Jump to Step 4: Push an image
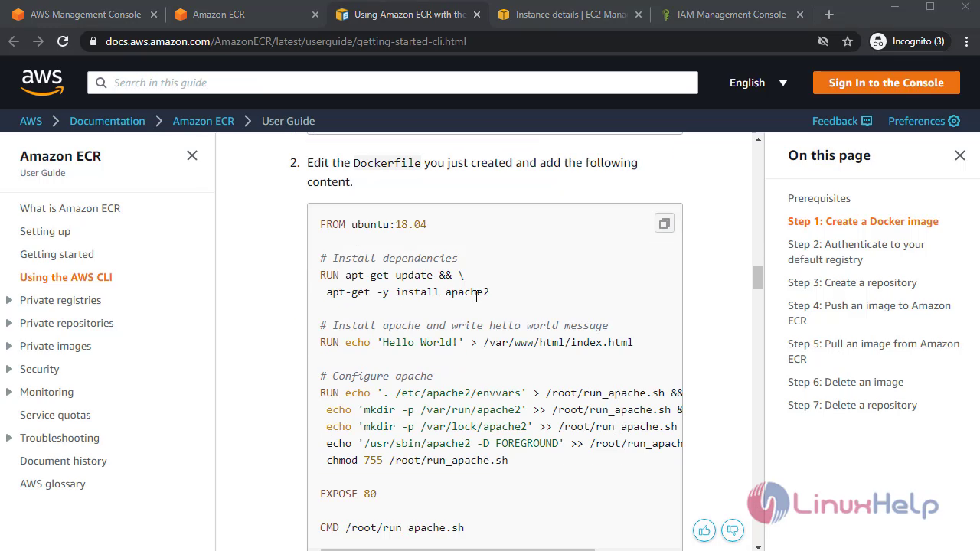This screenshot has width=980, height=551. tap(869, 313)
